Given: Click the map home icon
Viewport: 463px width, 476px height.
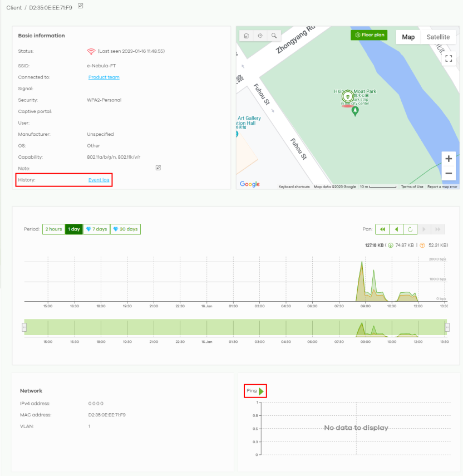Looking at the screenshot, I should (x=246, y=36).
